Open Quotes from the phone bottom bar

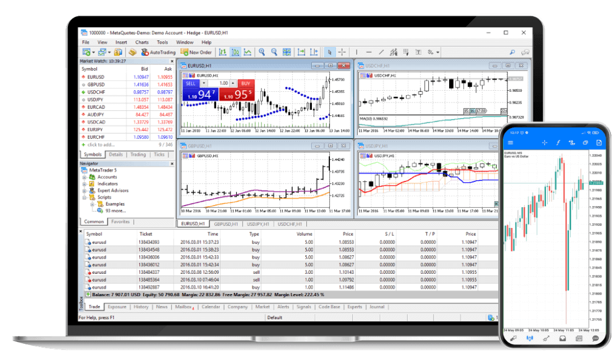tap(513, 338)
